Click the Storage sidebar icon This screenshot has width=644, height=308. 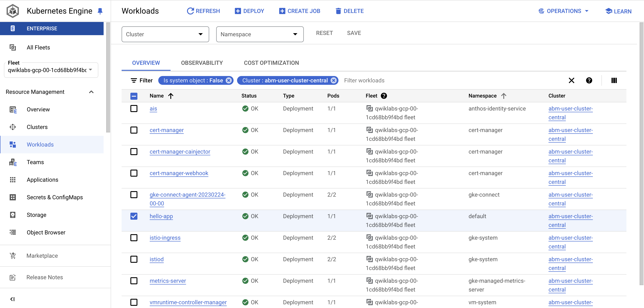[13, 215]
